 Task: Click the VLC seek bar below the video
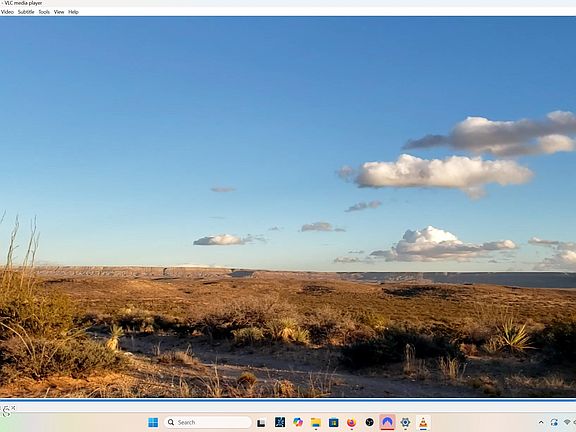288,400
